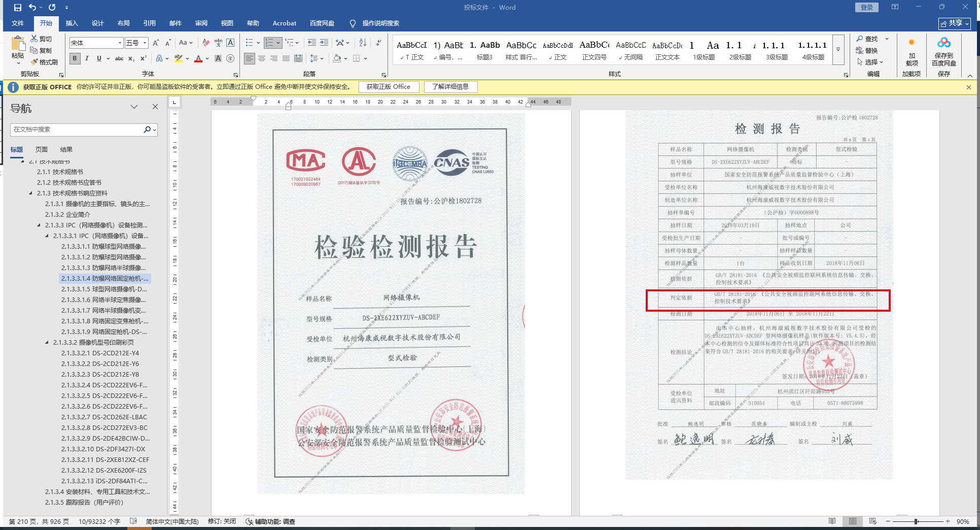The height and width of the screenshot is (530, 980).
Task: Increase font size with the grow font icon
Action: click(156, 43)
